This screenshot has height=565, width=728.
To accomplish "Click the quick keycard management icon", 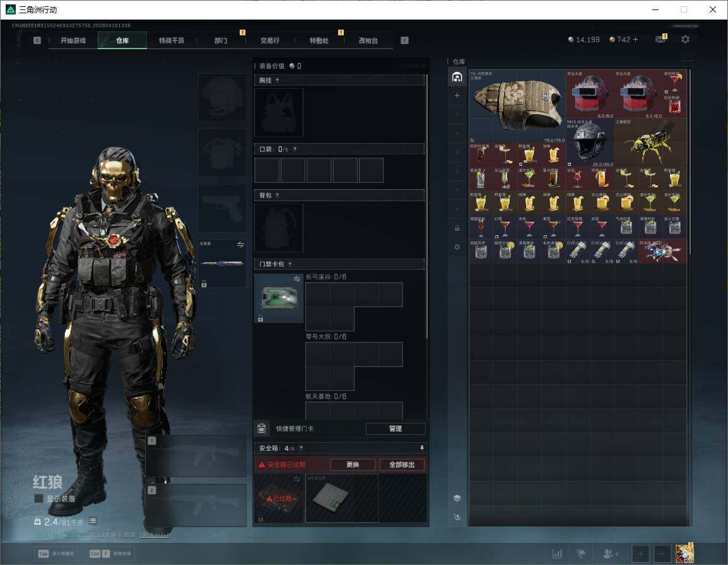I will coord(261,429).
